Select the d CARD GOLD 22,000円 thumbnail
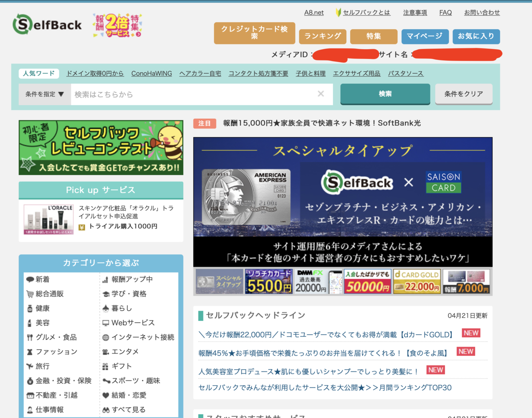Viewport: 532px width, 418px height. tap(417, 281)
